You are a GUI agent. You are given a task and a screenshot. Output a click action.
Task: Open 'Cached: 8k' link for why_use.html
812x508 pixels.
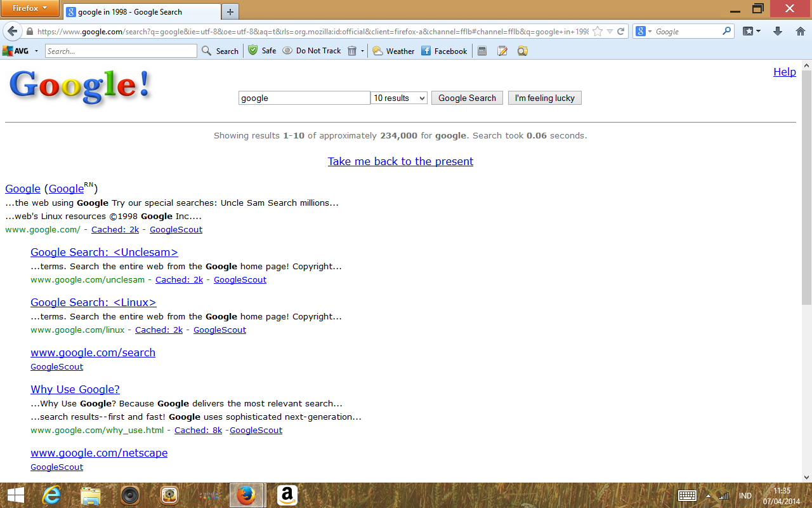click(x=199, y=430)
